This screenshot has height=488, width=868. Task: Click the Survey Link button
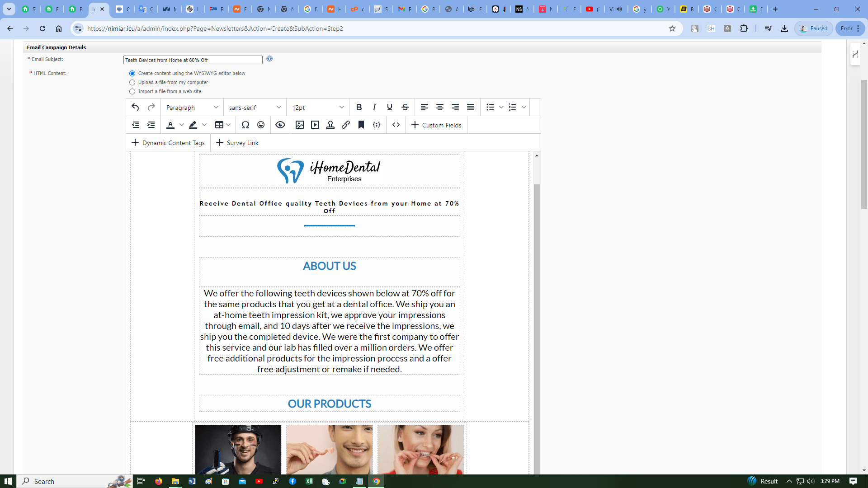237,143
